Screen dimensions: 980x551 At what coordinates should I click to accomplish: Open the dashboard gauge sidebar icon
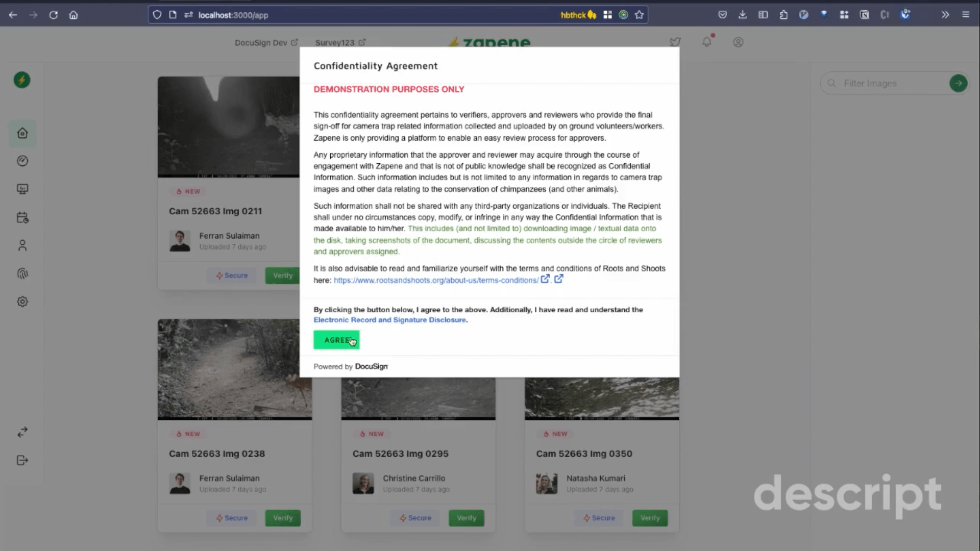pos(22,161)
